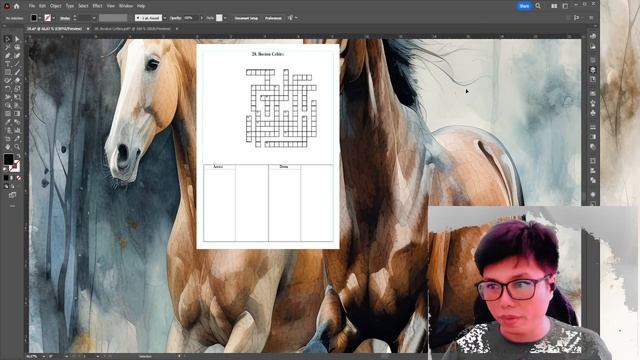Click the Opacity value field
This screenshot has width=640, height=360.
pyautogui.click(x=190, y=18)
